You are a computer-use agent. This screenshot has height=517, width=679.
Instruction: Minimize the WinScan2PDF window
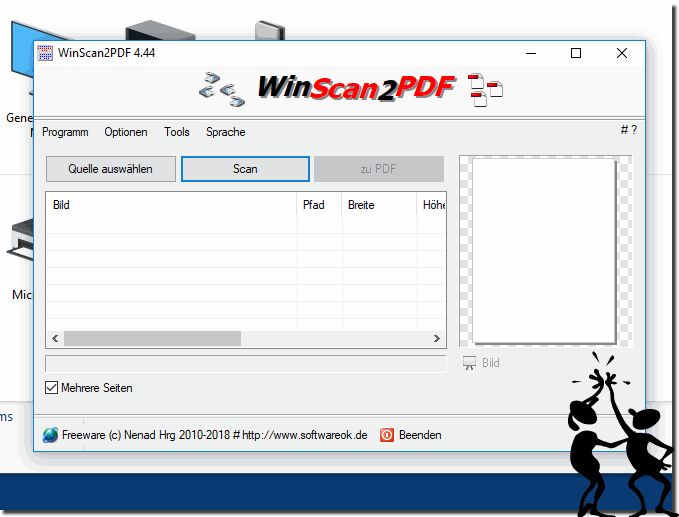[x=531, y=53]
